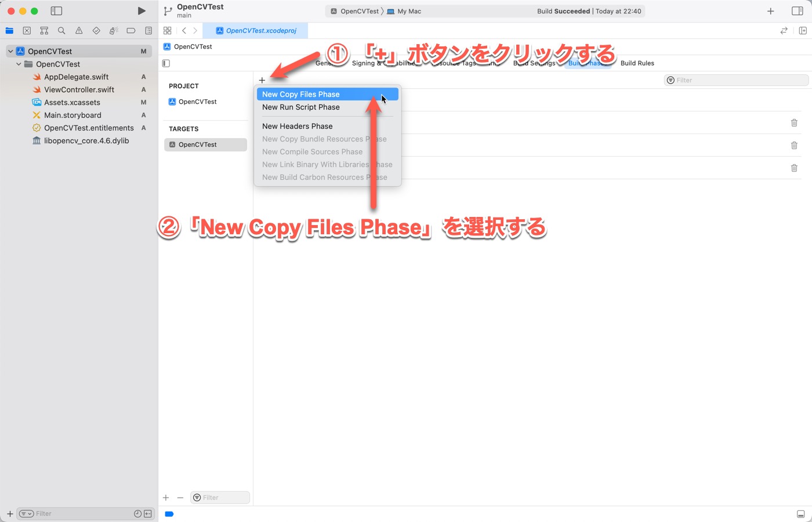
Task: Choose New Headers Phase
Action: click(328, 126)
